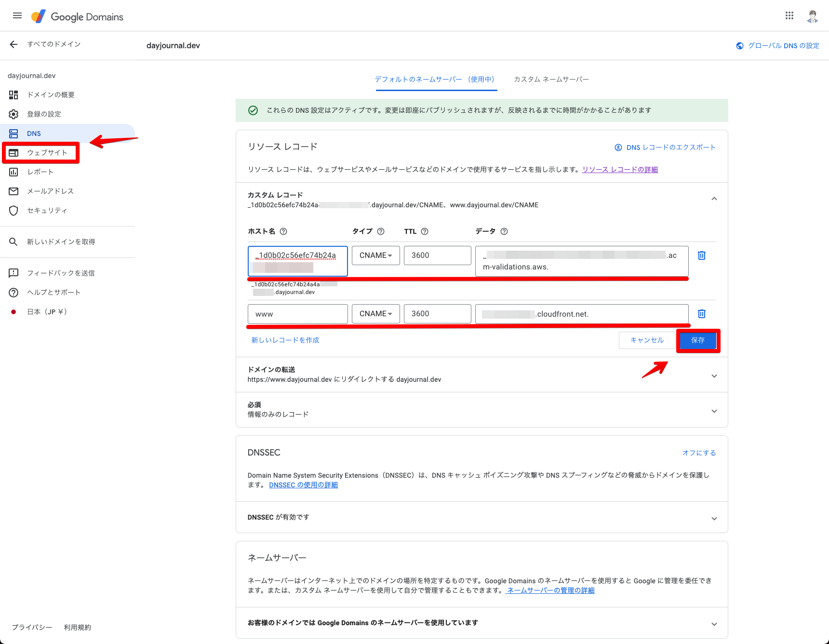The height and width of the screenshot is (644, 829).
Task: Click the help icon next to データ
Action: (504, 231)
